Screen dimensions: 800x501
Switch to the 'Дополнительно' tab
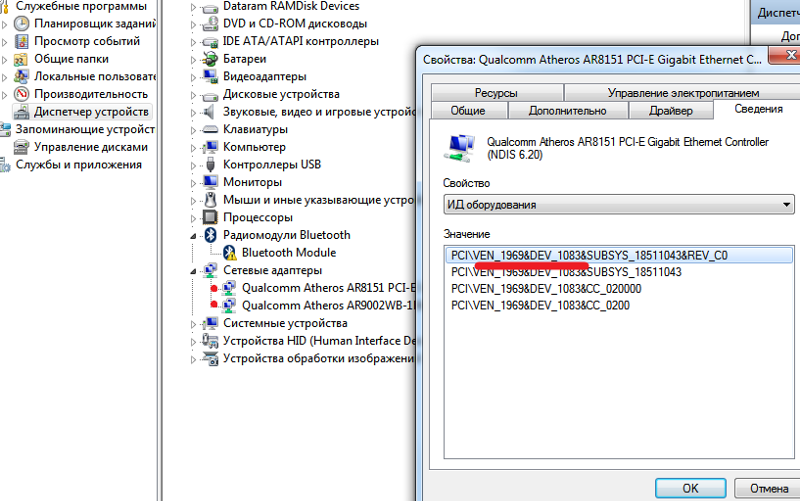[x=568, y=111]
